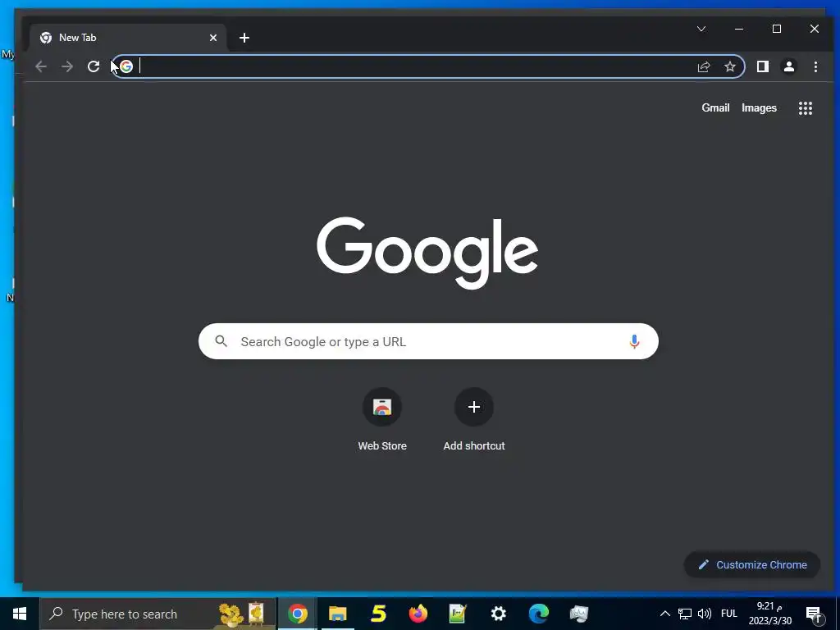Screen dimensions: 840x630
Task: Focus the Chrome address bar
Action: [x=427, y=66]
